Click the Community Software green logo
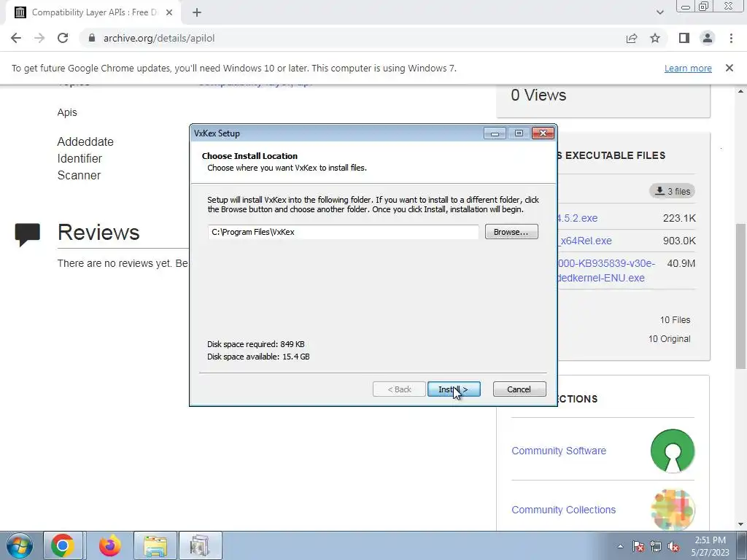Screen dimensions: 747x560 point(672,451)
